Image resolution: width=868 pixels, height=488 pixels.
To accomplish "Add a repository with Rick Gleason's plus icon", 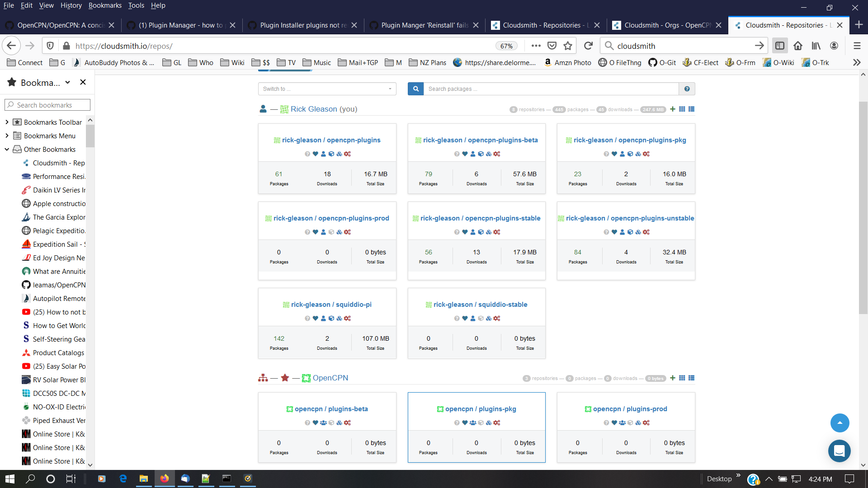I will (x=673, y=109).
